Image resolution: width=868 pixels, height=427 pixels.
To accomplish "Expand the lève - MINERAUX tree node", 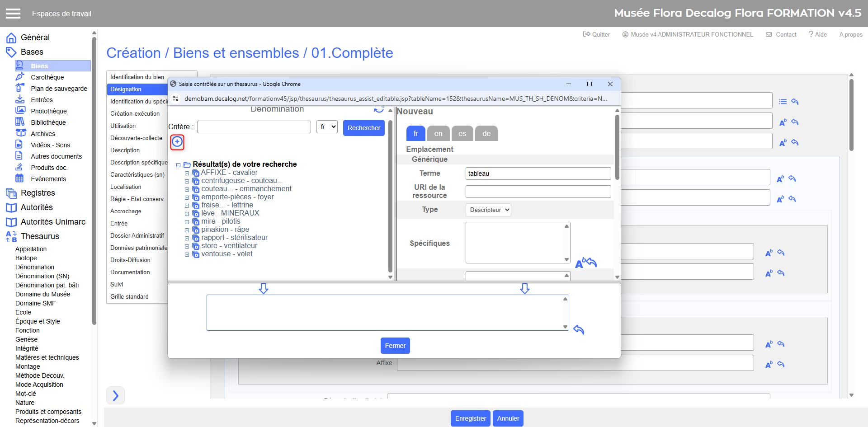I will pos(187,214).
